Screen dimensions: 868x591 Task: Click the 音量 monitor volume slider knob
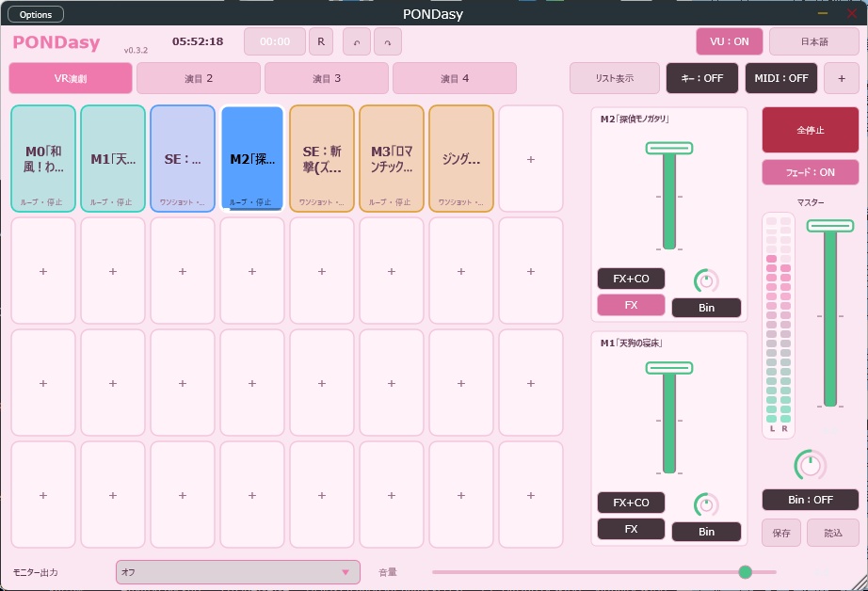[745, 572]
